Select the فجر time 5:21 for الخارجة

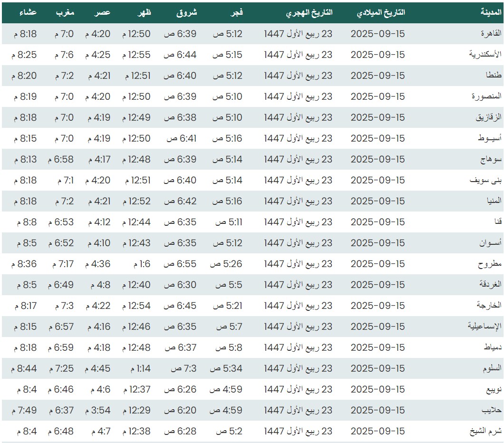[227, 306]
